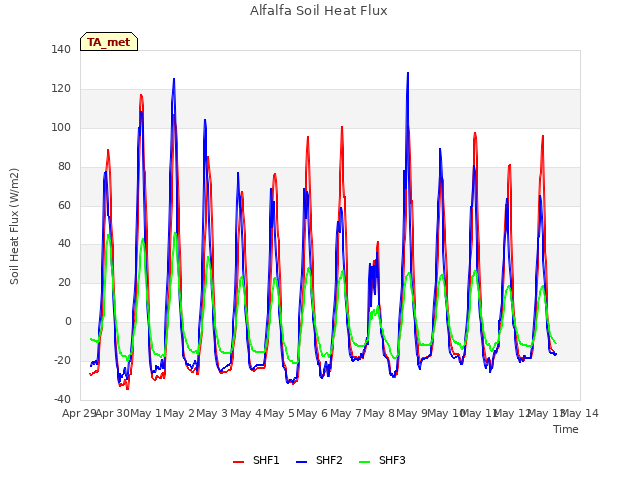The width and height of the screenshot is (640, 480).
Task: Click the x-axis label May 3
Action: click(x=212, y=413)
